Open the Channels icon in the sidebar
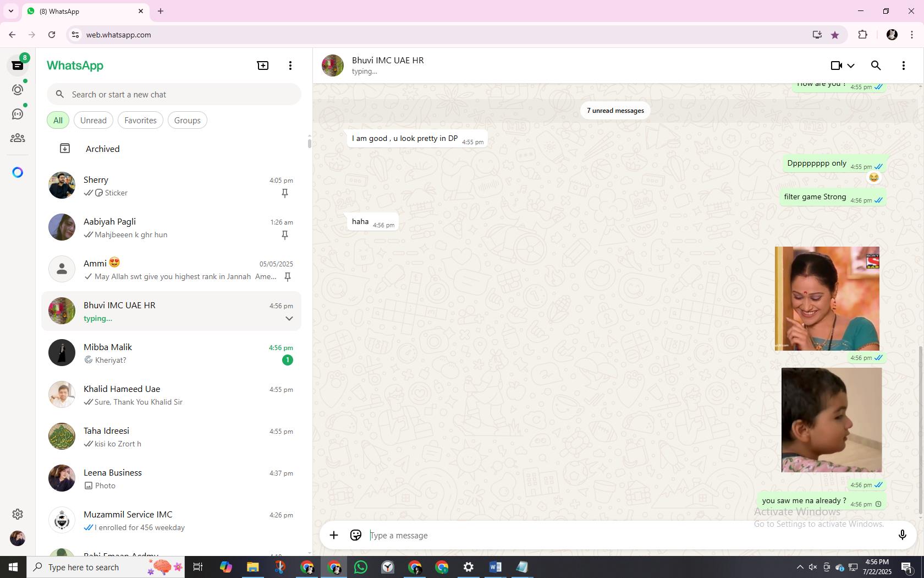The image size is (924, 578). coord(18,114)
